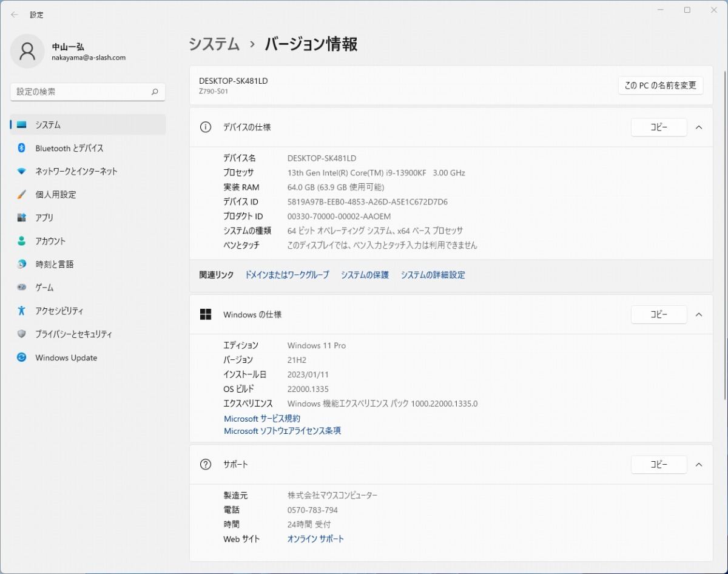
Task: Click the アクセシビリティ figure icon
Action: 22,311
